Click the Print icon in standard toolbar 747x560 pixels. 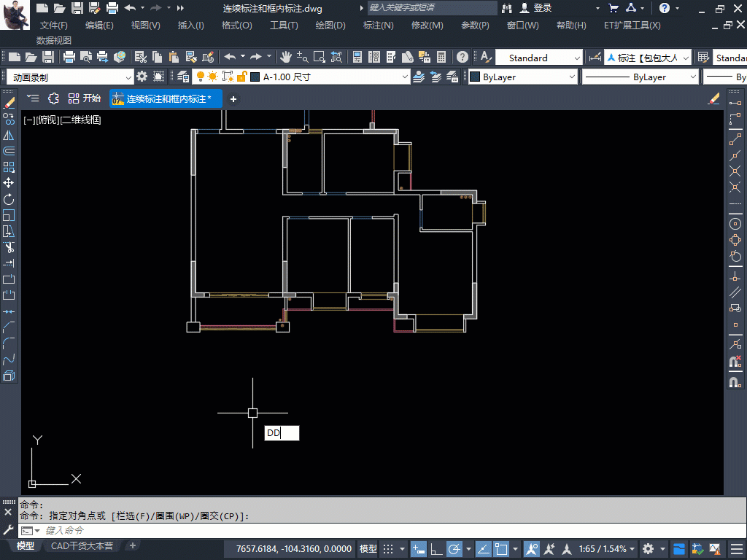tap(69, 57)
